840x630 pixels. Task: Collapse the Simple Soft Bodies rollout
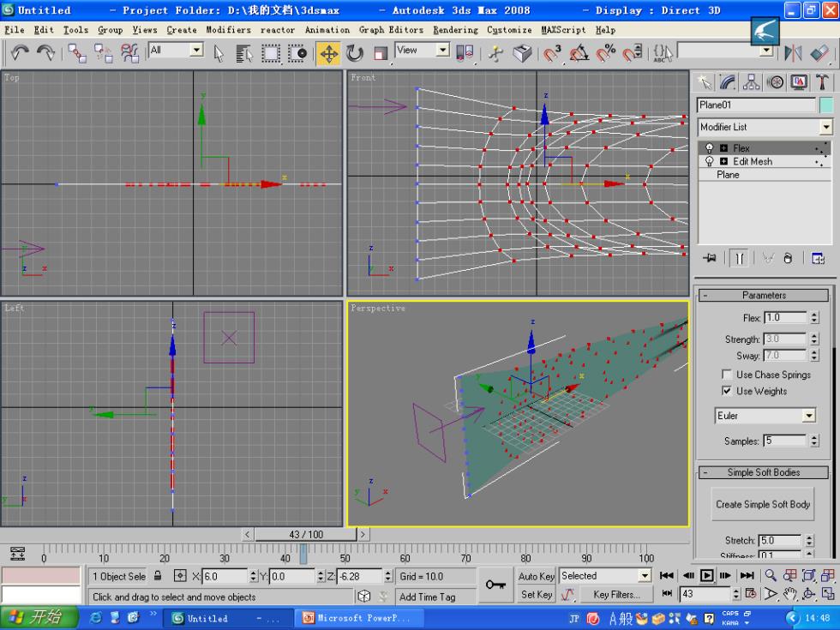(x=764, y=472)
